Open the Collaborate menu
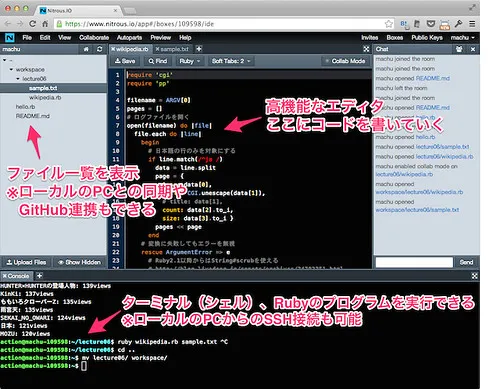500x389 pixels. [x=94, y=38]
